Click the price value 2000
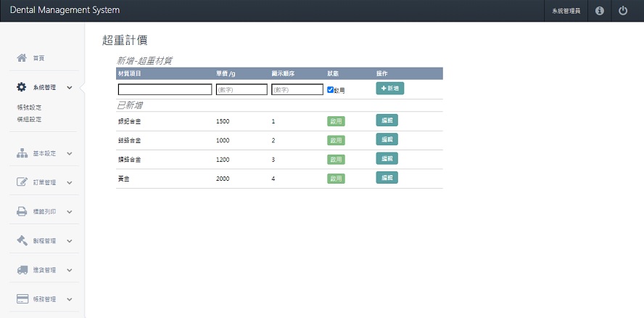Screen dimensions: 644x318 pos(223,179)
